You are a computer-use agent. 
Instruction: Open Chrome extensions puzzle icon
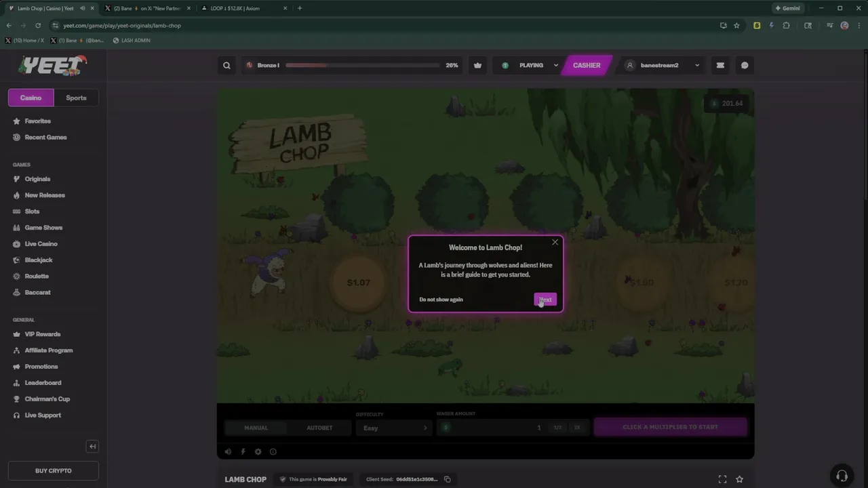786,25
